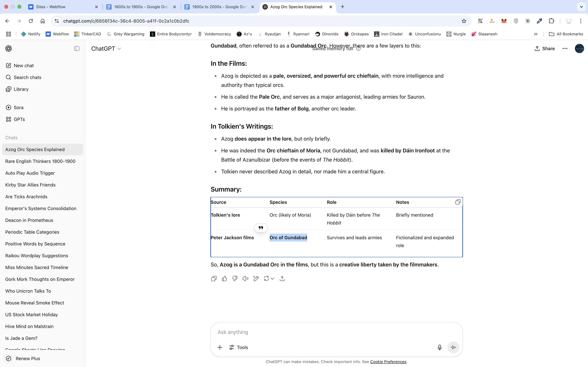
Task: Click the thumbs up feedback icon
Action: [x=224, y=278]
